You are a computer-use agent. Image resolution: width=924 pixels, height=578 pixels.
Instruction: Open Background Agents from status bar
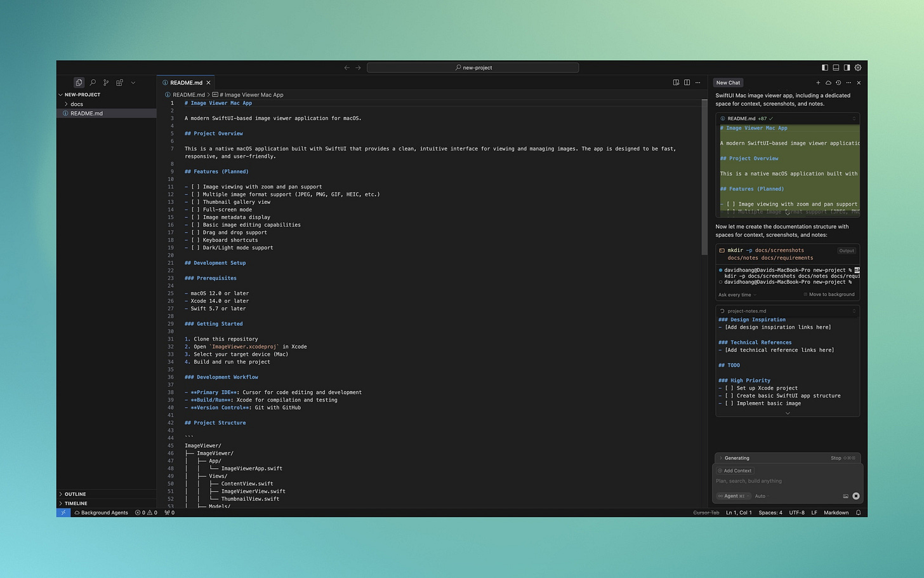(102, 513)
